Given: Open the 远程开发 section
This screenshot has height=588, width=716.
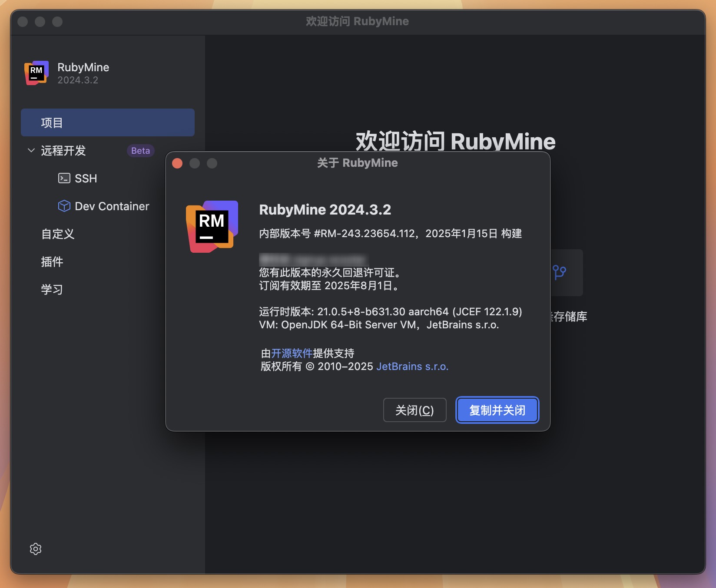Looking at the screenshot, I should tap(63, 150).
